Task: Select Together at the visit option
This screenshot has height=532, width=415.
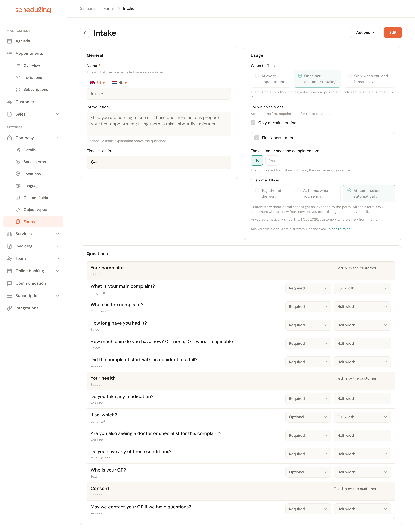Action: click(270, 193)
